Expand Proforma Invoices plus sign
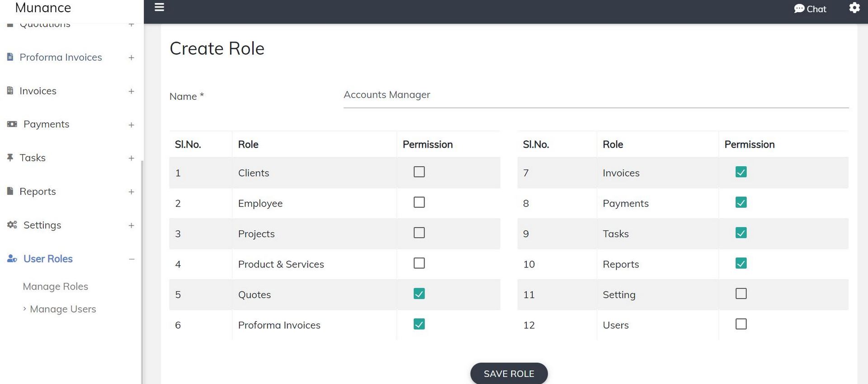Viewport: 868px width, 384px height. click(x=131, y=57)
